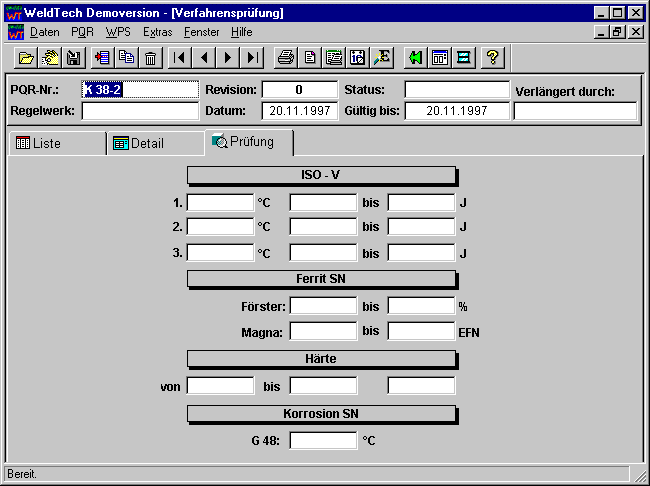Click the Regelwerk input field
The image size is (650, 486).
(x=140, y=111)
